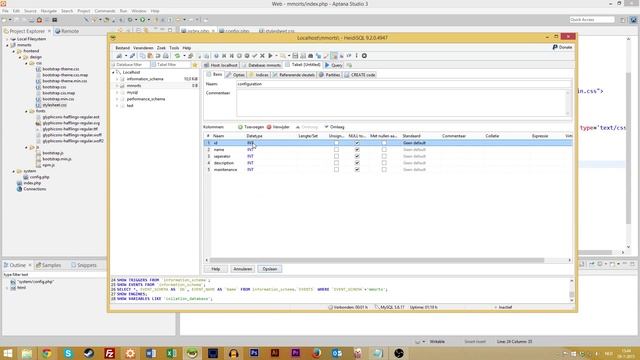
Task: Click the Help button below the columns grid
Action: (x=216, y=269)
